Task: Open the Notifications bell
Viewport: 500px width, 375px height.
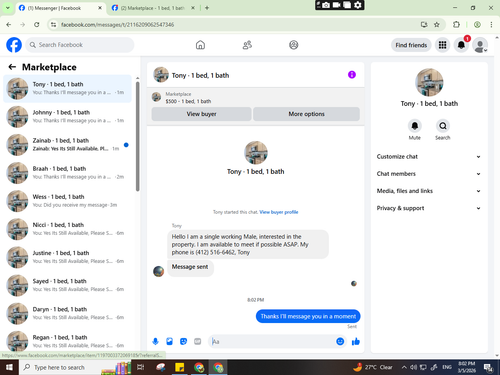Action: pyautogui.click(x=461, y=45)
